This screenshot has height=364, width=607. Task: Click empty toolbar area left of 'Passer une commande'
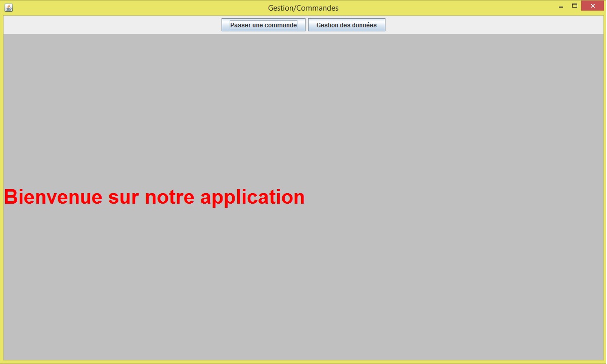[x=111, y=25]
